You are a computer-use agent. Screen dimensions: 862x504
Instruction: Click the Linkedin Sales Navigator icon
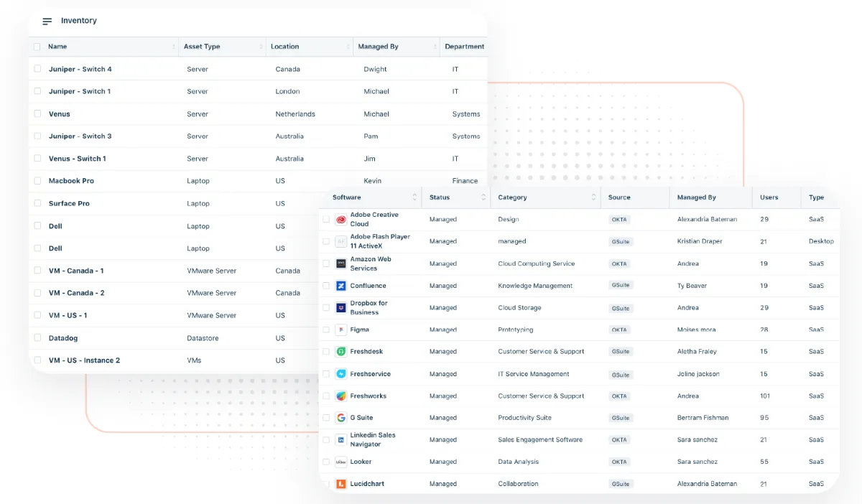point(341,440)
